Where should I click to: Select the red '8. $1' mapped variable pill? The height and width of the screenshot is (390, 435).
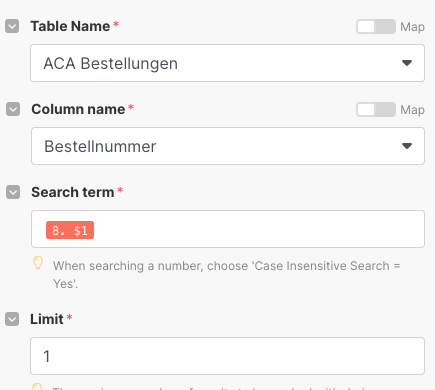[70, 230]
